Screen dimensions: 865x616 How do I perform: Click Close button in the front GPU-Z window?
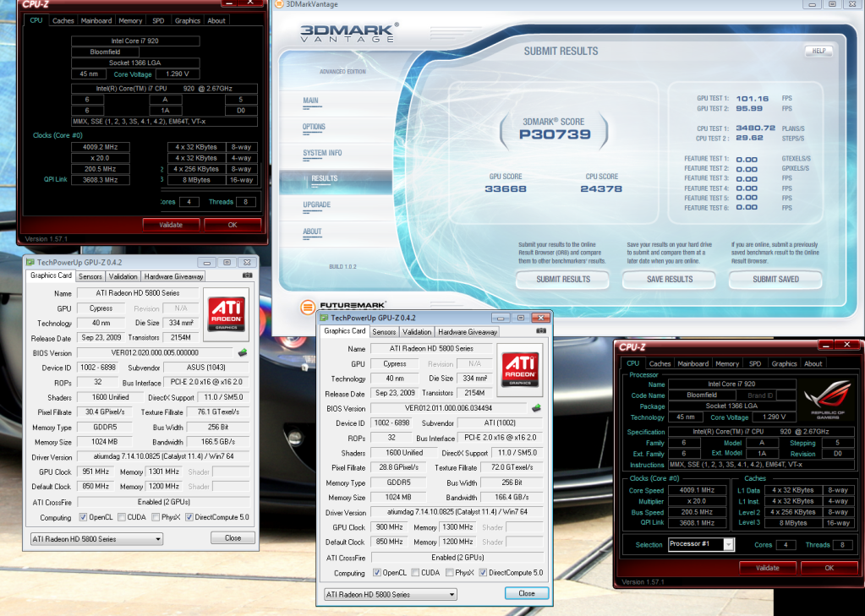pos(527,593)
